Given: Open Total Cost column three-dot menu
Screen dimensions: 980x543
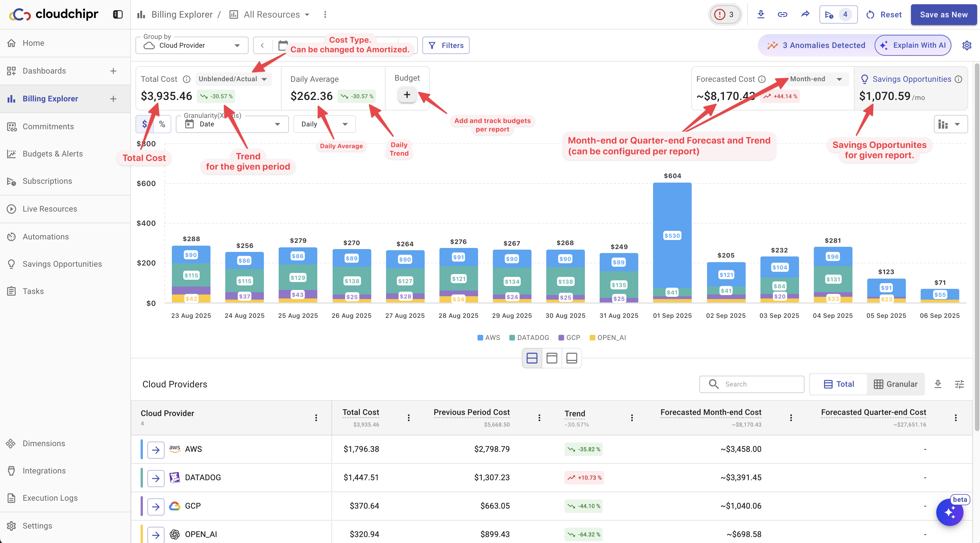Looking at the screenshot, I should (408, 417).
